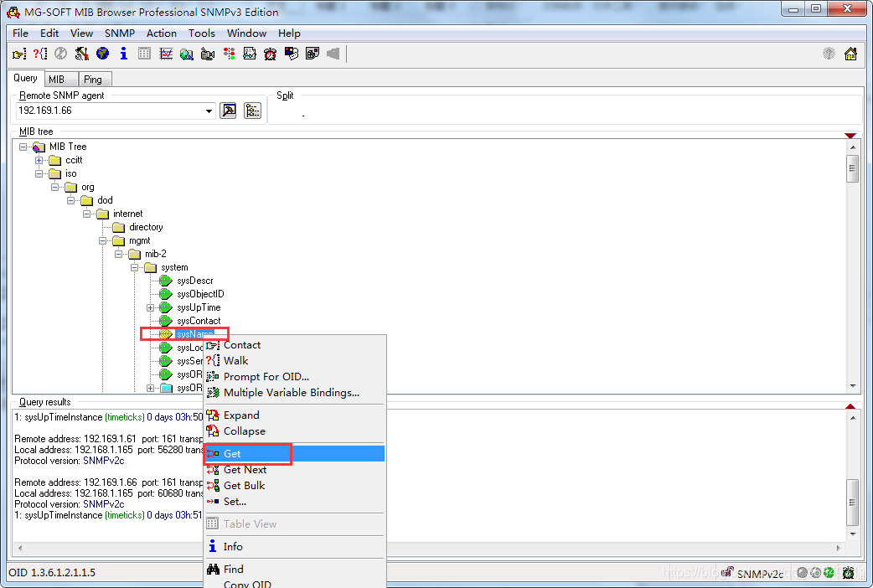Click the sysDescr green leaf node icon
This screenshot has width=873, height=588.
(x=165, y=281)
